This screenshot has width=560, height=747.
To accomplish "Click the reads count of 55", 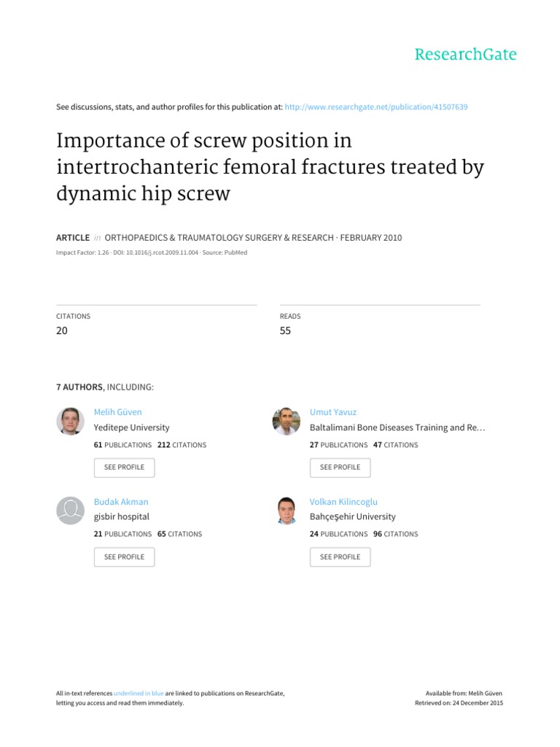I will tap(285, 330).
